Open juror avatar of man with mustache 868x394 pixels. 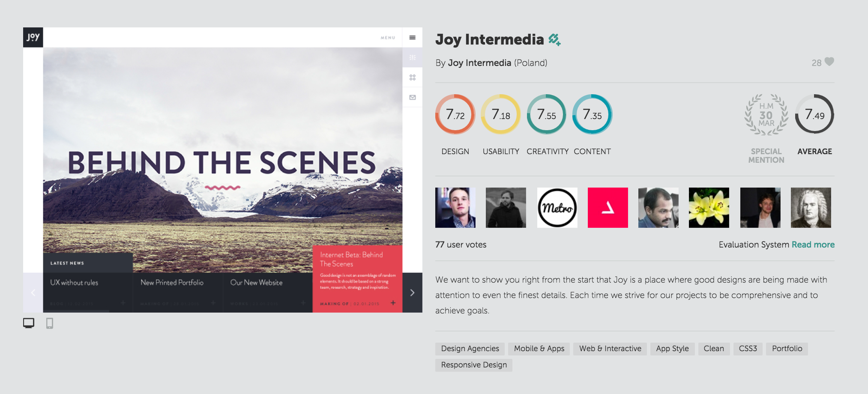point(658,208)
